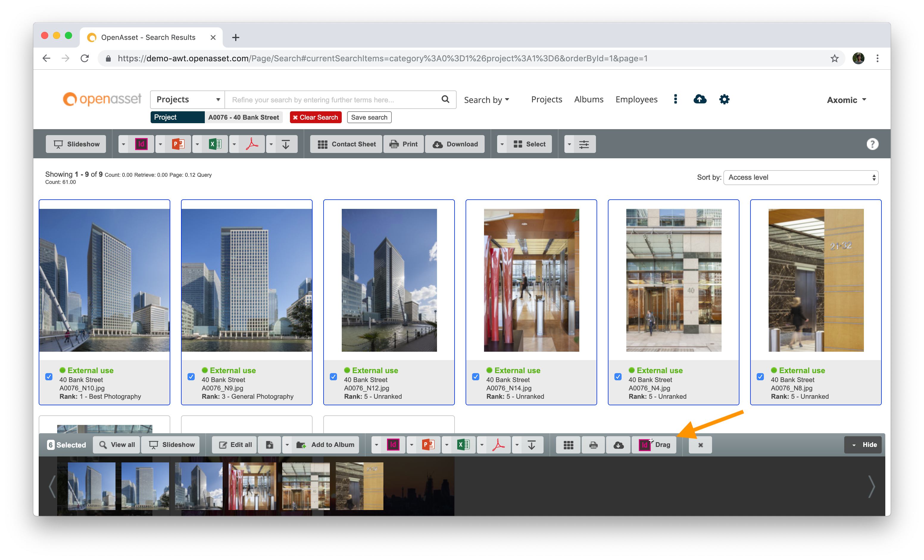This screenshot has height=560, width=924.
Task: Click the InDesign export icon in top toolbar
Action: [x=141, y=144]
